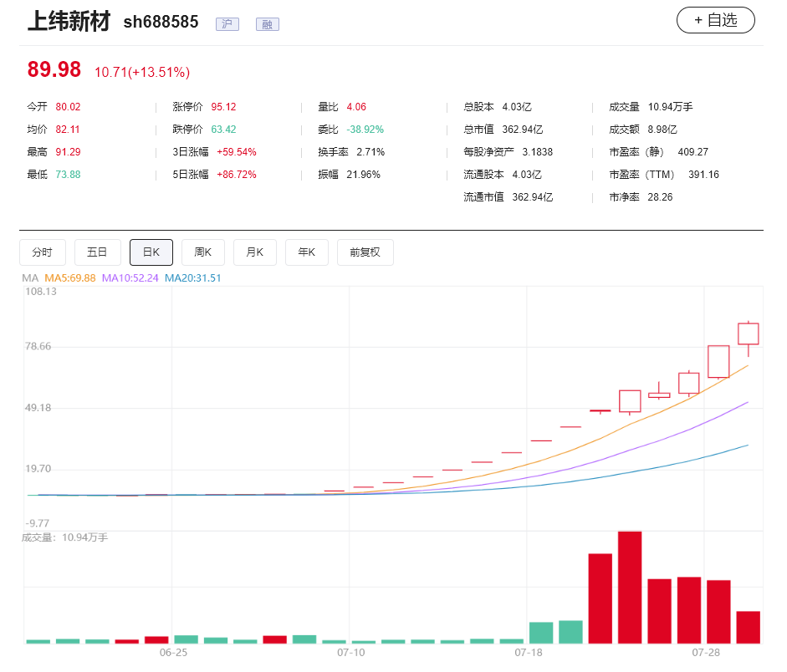Click the 今开 value 80.02

(x=68, y=107)
